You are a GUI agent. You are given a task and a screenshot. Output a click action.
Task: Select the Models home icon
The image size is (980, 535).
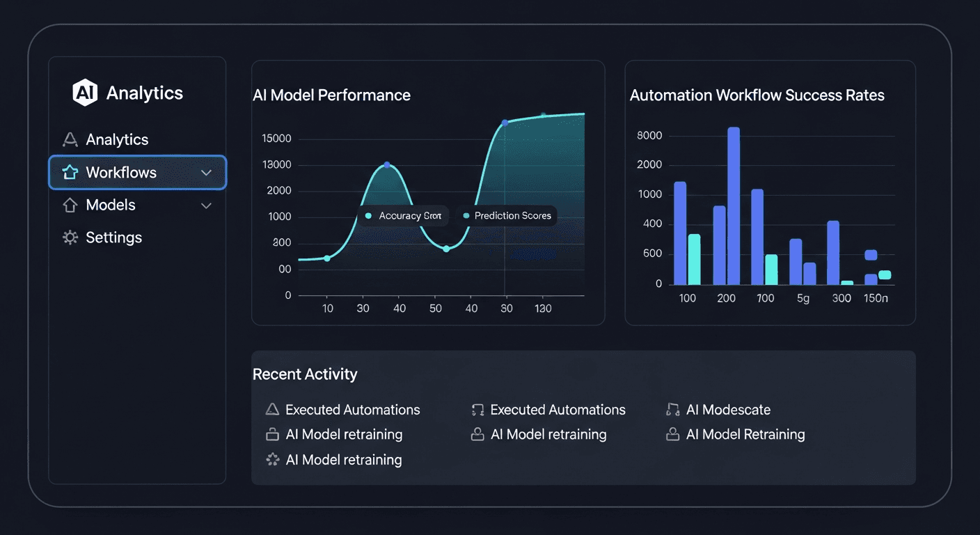pos(70,205)
